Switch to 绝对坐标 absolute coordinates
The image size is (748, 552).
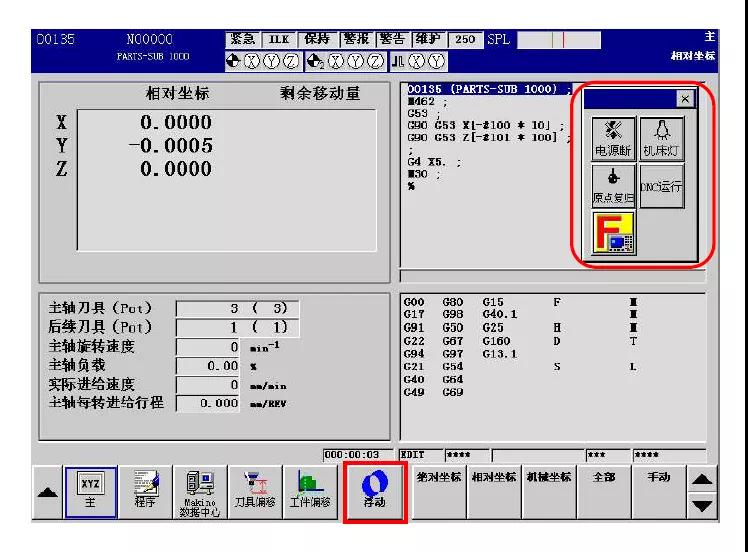coord(439,491)
